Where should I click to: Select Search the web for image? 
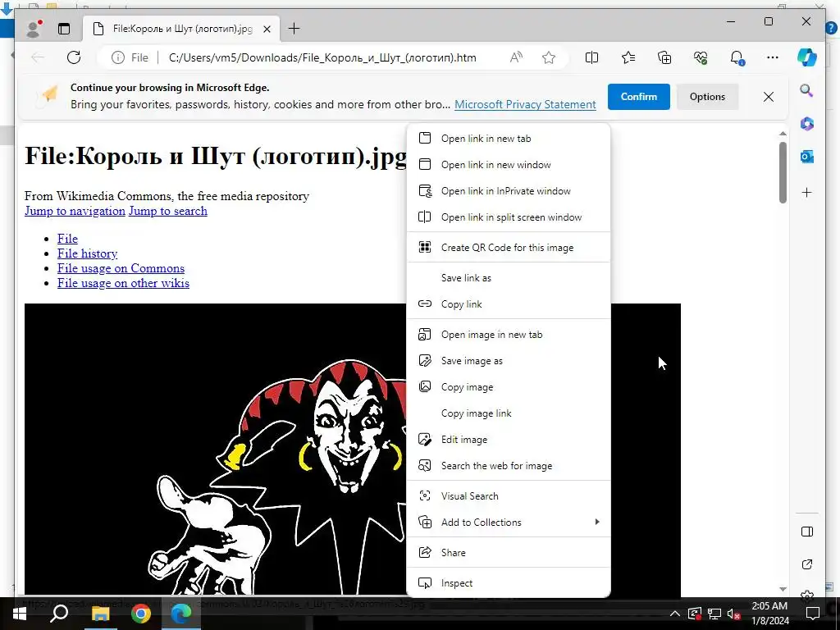(x=509, y=466)
